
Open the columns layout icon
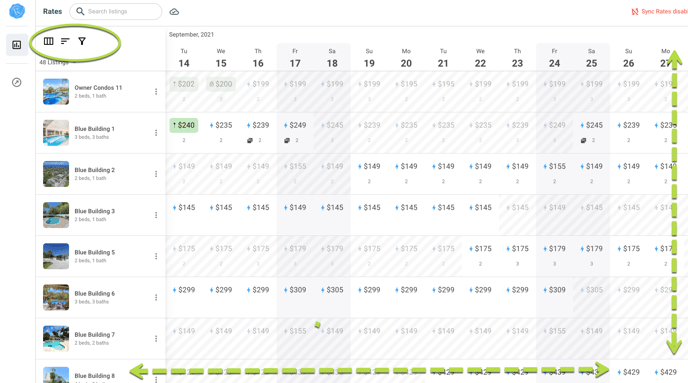[x=48, y=41]
